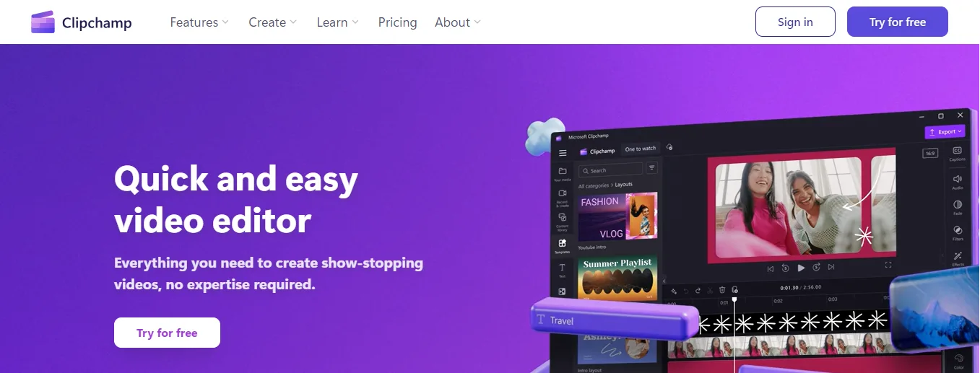Expand the Create dropdown menu

273,22
